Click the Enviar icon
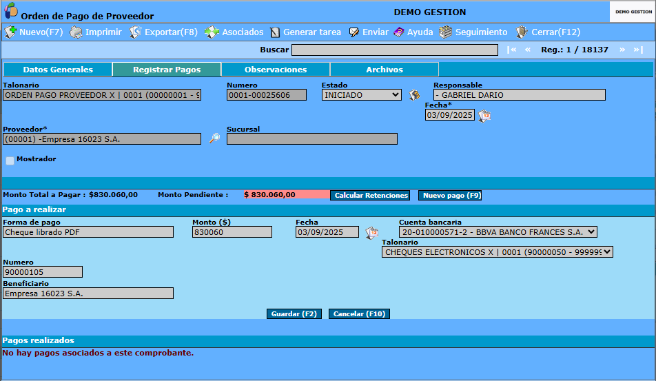 tap(354, 32)
